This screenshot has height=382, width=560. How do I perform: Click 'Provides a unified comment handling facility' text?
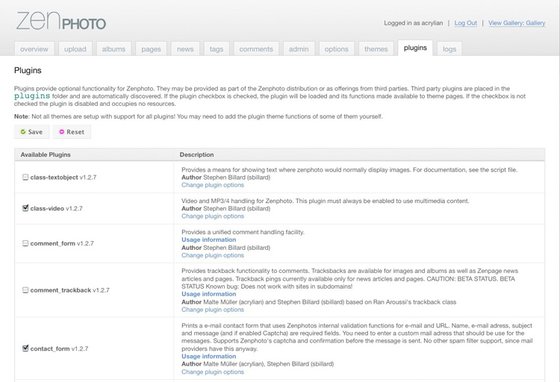click(x=243, y=232)
